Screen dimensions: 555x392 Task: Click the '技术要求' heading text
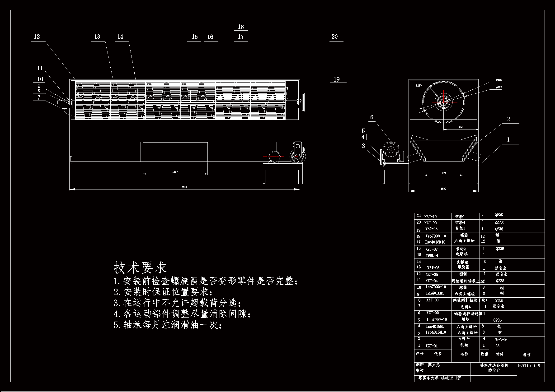[140, 267]
